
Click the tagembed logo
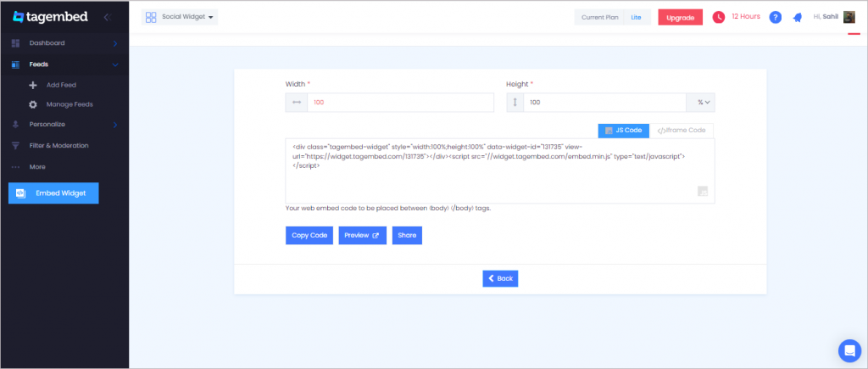(50, 17)
